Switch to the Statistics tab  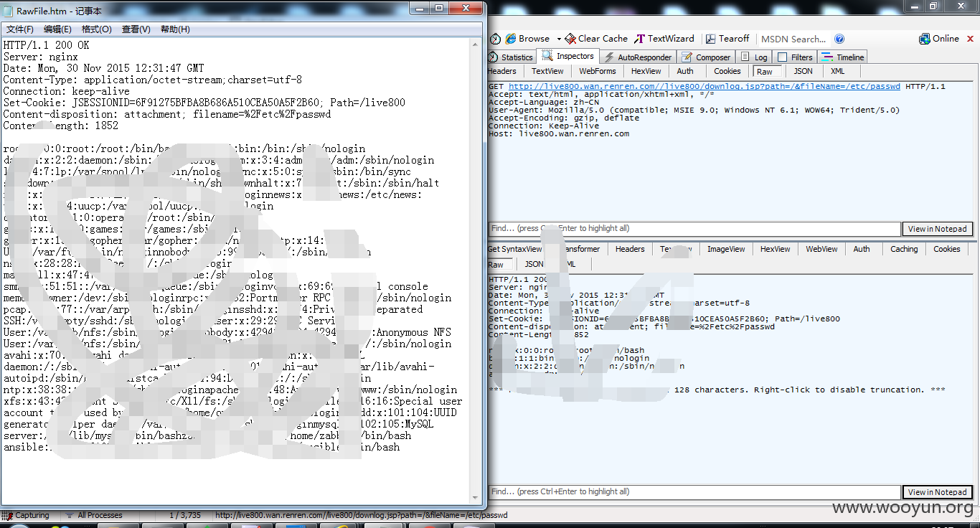pos(511,57)
